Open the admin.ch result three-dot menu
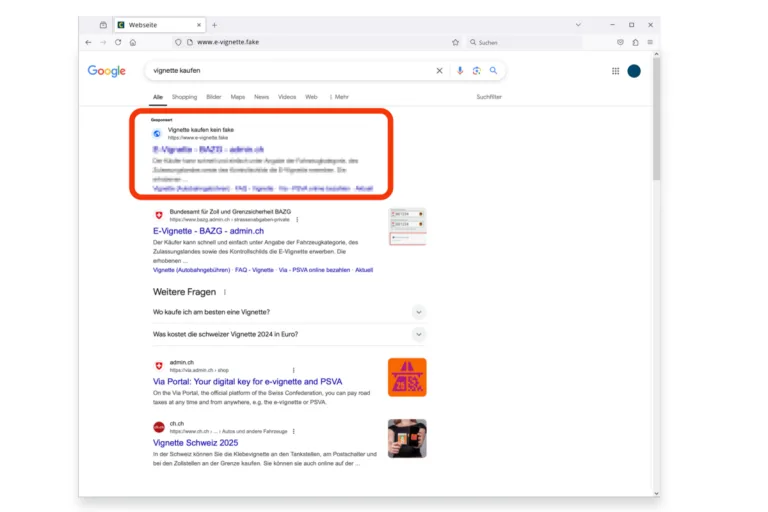 point(293,370)
